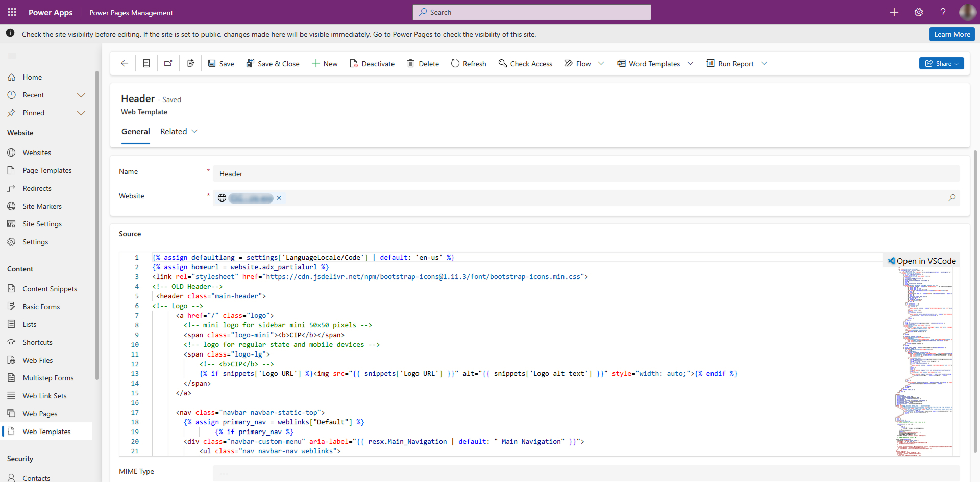The height and width of the screenshot is (482, 980).
Task: Click Save & Close
Action: (273, 64)
